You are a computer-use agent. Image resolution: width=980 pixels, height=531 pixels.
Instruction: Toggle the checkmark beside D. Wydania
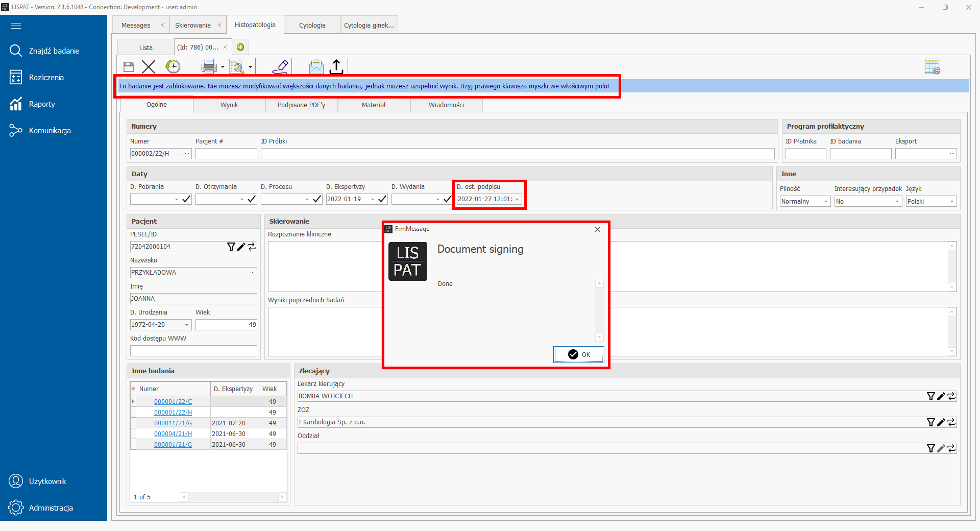click(448, 199)
